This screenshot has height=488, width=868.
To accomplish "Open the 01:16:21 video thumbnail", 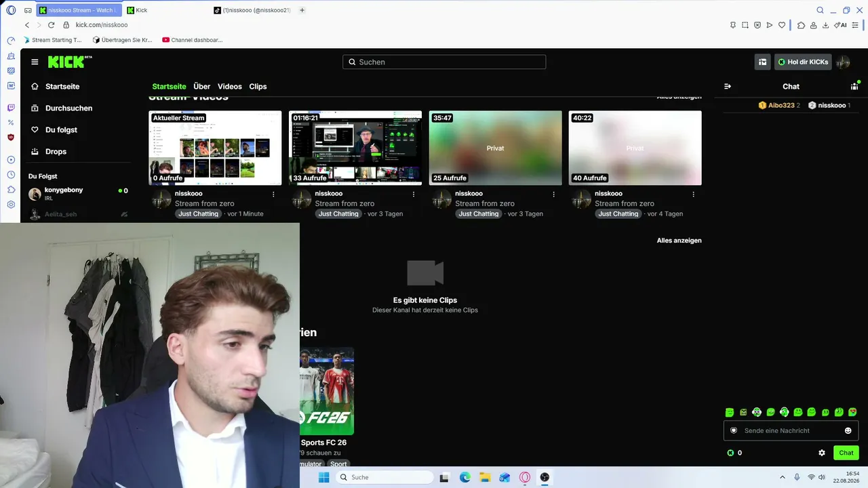I will pos(355,148).
